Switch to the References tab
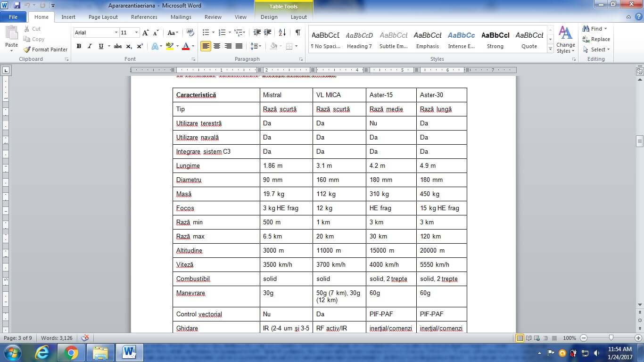This screenshot has width=644, height=362. click(x=144, y=17)
